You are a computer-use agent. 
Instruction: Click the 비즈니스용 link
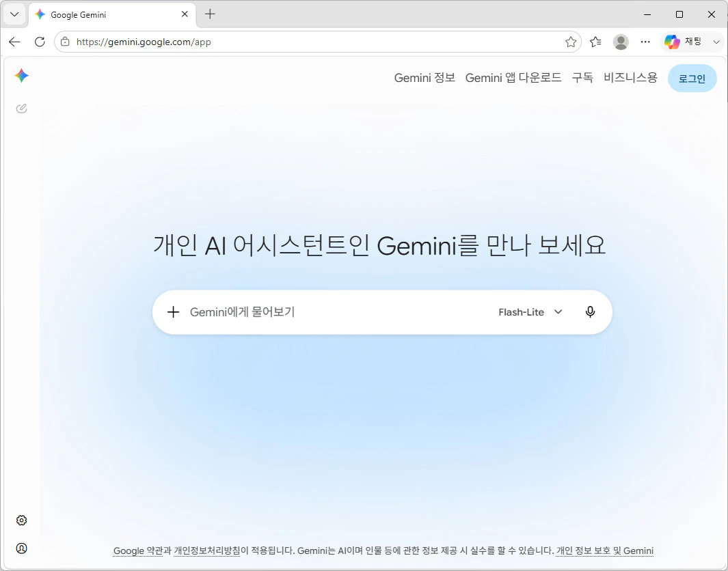pos(630,78)
